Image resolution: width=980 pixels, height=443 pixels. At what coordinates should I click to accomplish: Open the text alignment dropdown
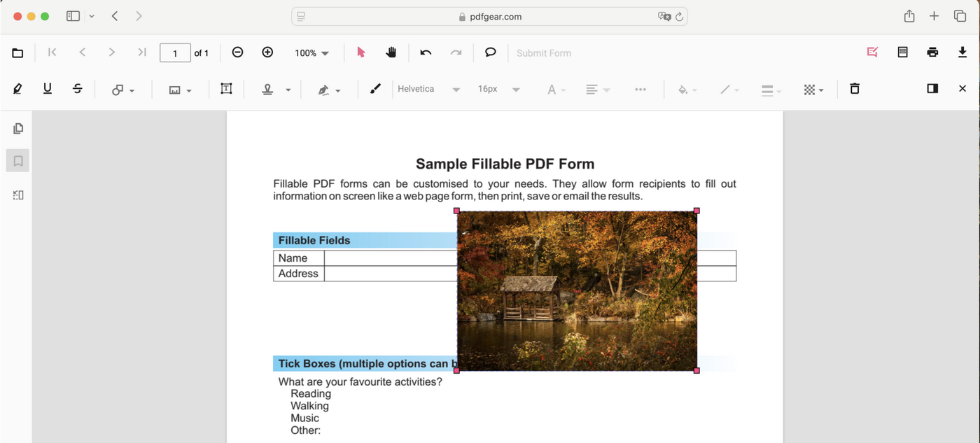pos(598,90)
